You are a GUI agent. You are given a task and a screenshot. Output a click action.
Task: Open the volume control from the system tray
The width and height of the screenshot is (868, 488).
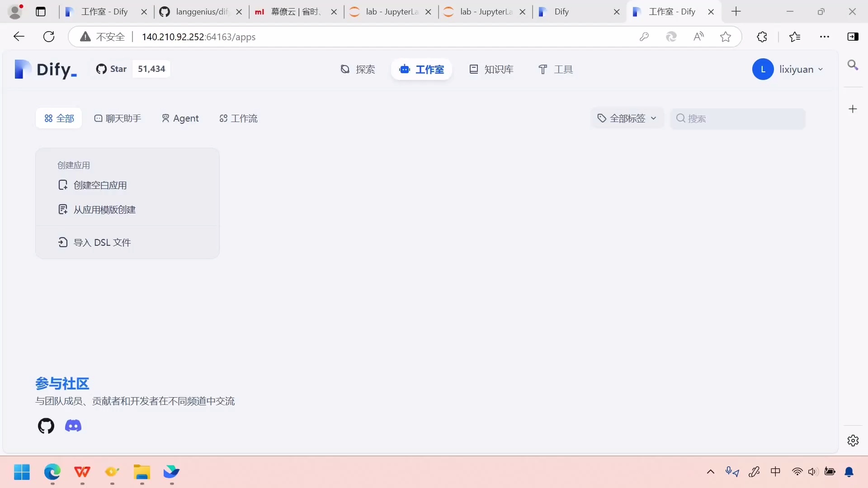coord(813,472)
